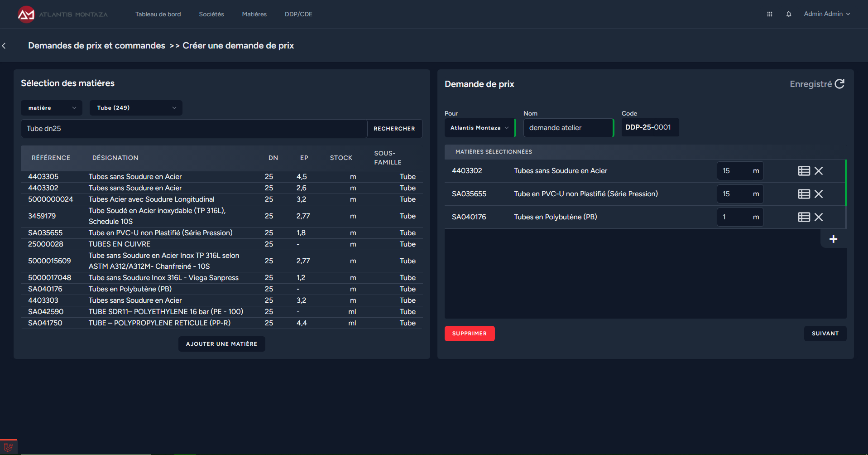Go to Tableau de bord menu

point(158,15)
